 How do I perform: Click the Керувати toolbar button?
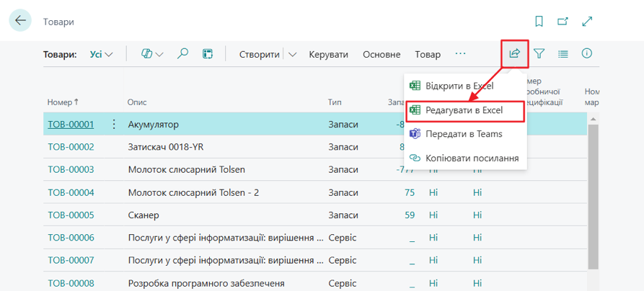point(328,54)
